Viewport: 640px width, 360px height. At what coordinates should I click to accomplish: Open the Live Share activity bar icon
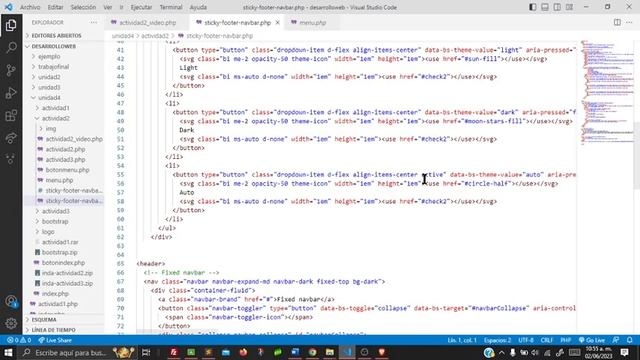[11, 138]
